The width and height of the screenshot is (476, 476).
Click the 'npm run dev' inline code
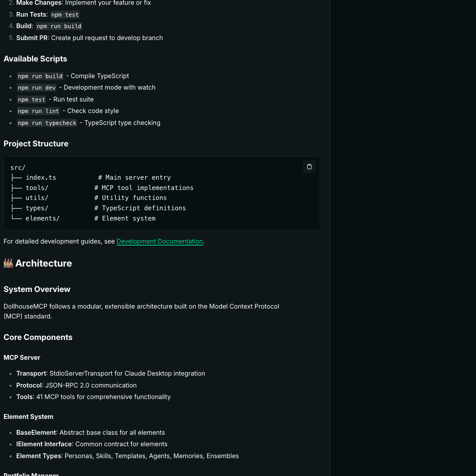[36, 88]
